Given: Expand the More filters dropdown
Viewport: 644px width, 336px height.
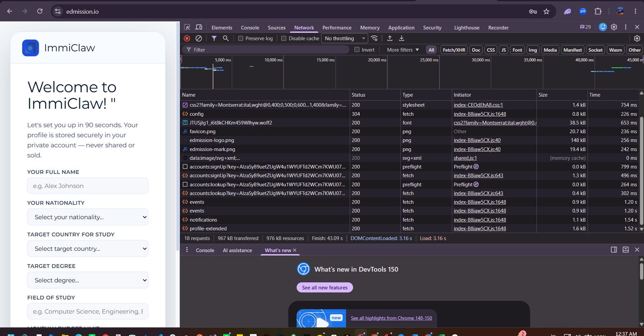Looking at the screenshot, I should pyautogui.click(x=403, y=49).
